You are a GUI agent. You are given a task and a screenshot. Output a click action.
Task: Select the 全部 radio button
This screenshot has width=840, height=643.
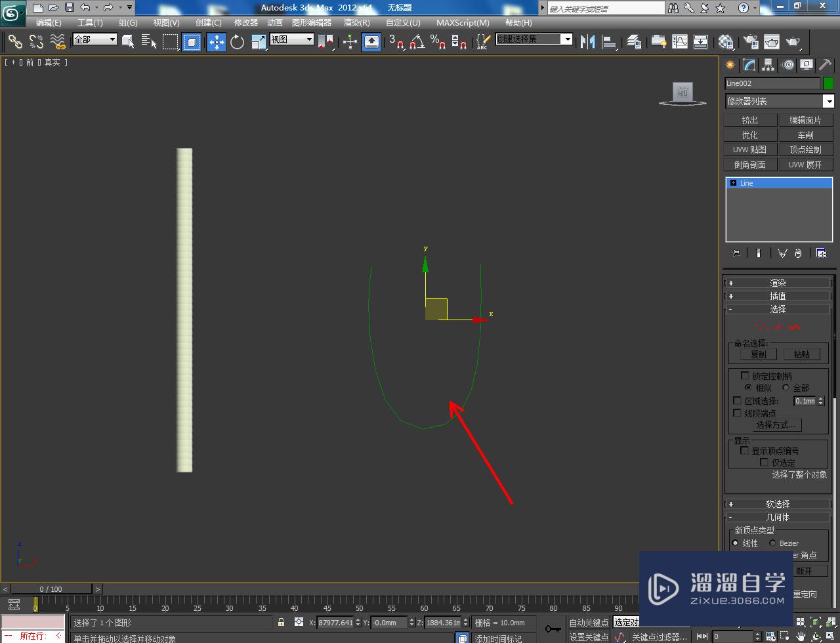pyautogui.click(x=786, y=388)
